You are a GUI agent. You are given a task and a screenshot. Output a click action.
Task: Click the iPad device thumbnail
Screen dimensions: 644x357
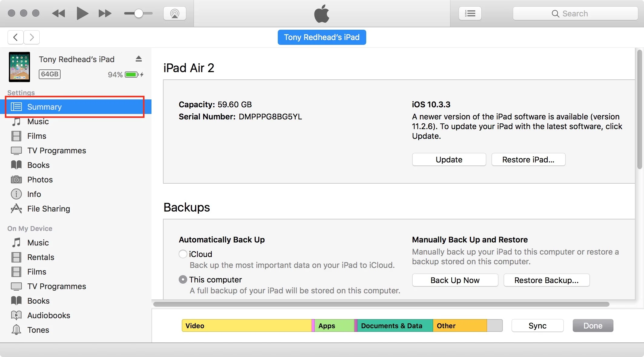pyautogui.click(x=19, y=67)
